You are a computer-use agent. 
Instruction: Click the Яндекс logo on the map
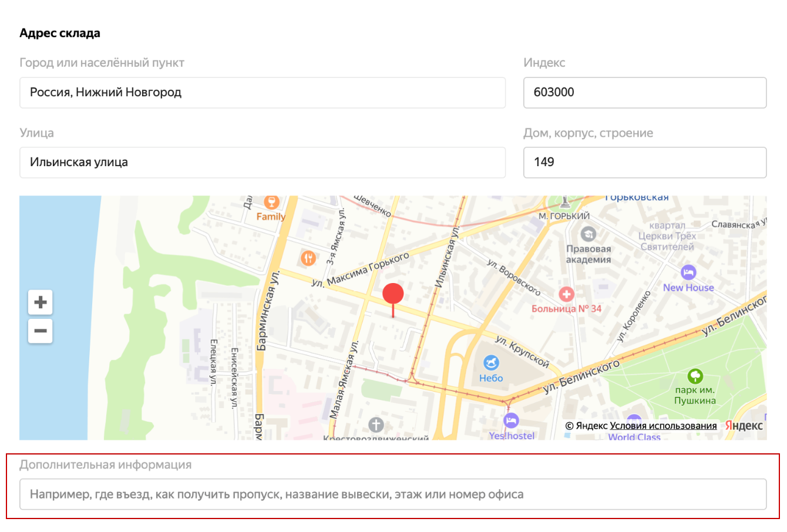744,426
